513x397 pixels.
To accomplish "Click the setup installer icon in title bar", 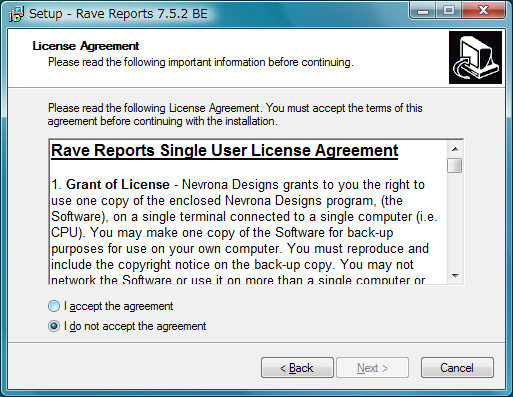I will (16, 14).
